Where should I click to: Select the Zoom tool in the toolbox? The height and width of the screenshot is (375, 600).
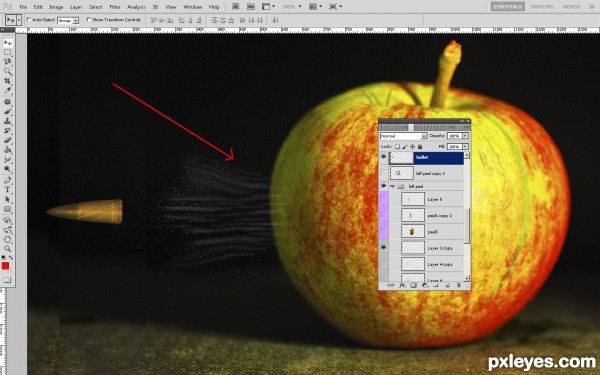coord(8,249)
